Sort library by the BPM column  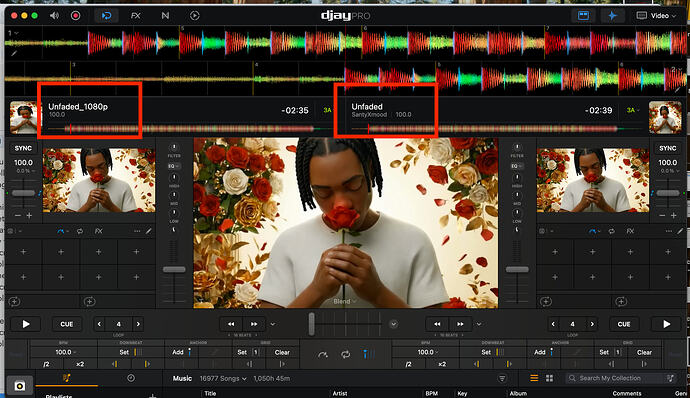[x=431, y=393]
